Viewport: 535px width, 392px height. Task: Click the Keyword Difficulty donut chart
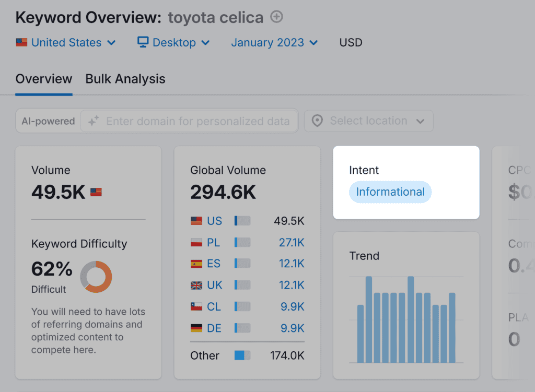click(x=96, y=277)
